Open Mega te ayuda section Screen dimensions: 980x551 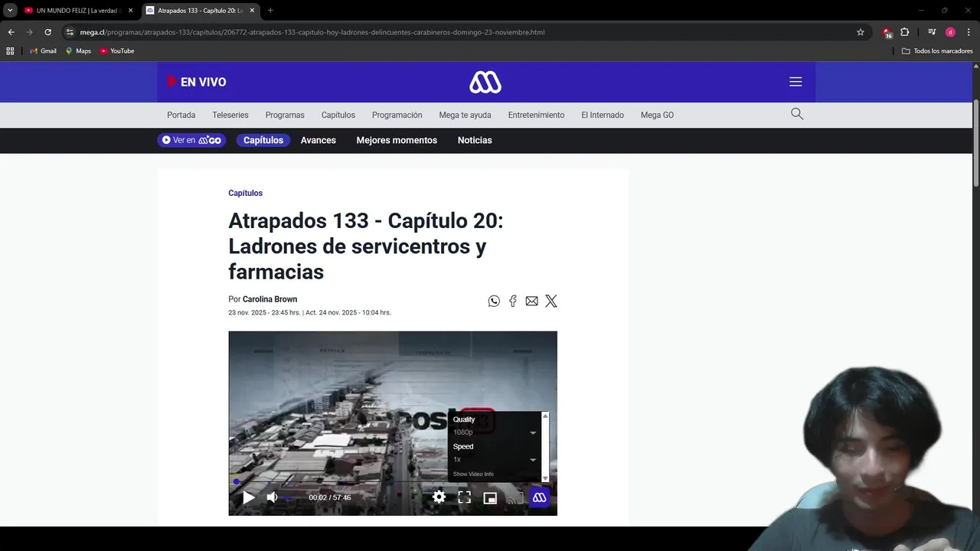click(x=465, y=115)
